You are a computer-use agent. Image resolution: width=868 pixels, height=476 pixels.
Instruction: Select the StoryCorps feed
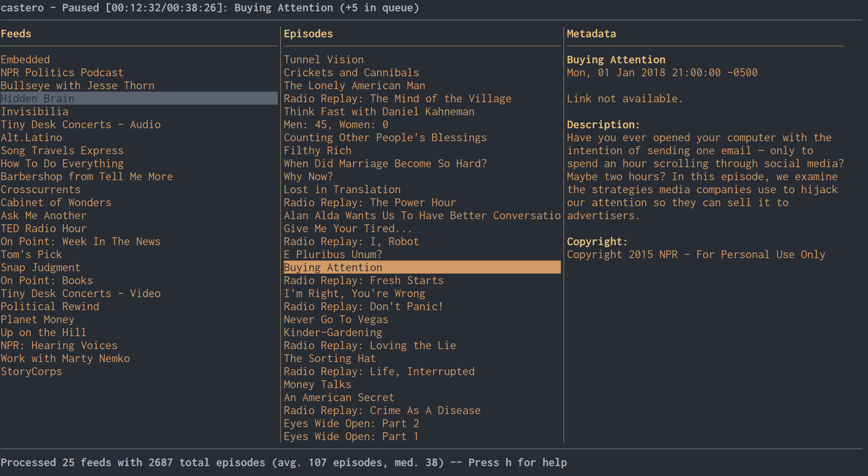[31, 371]
